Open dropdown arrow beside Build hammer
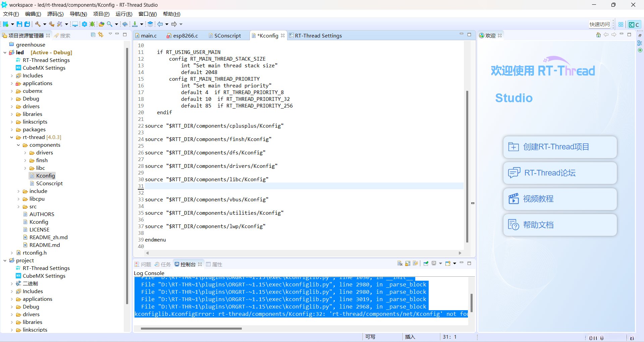644x342 pixels. pos(44,24)
